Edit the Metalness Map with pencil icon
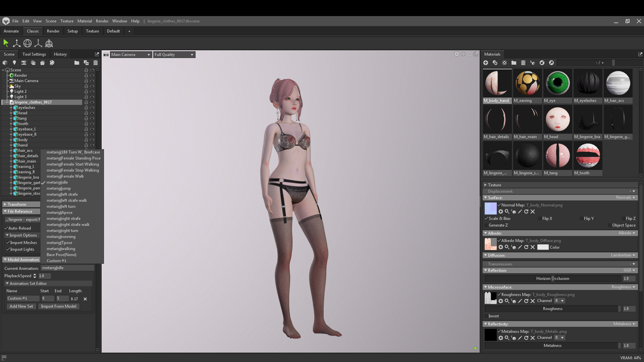The width and height of the screenshot is (644, 362). 520,338
